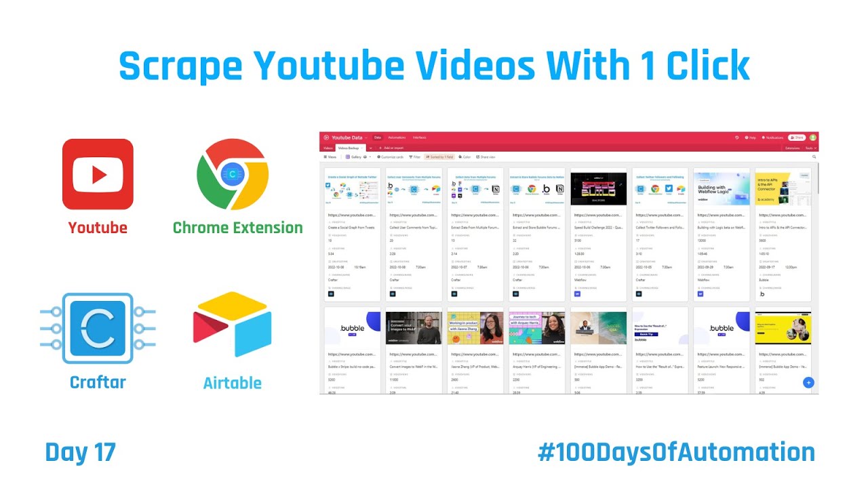Select the Videos table tab

pyautogui.click(x=328, y=148)
